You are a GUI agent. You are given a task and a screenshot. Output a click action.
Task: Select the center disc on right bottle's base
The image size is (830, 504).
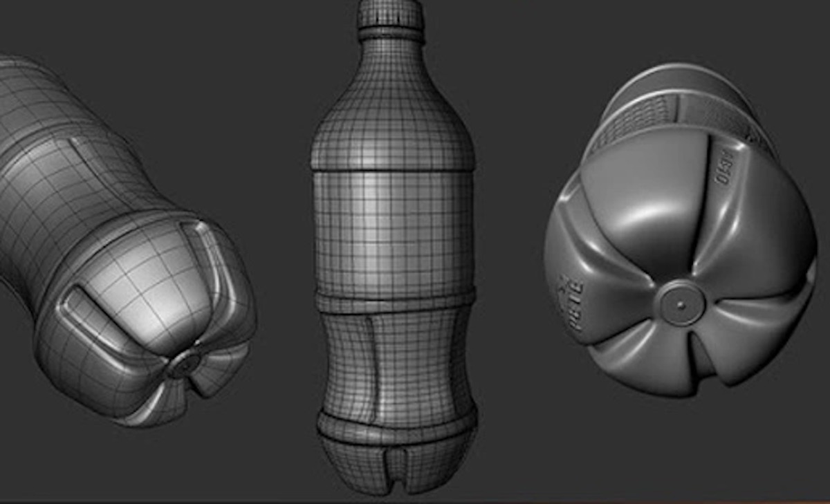(x=680, y=304)
